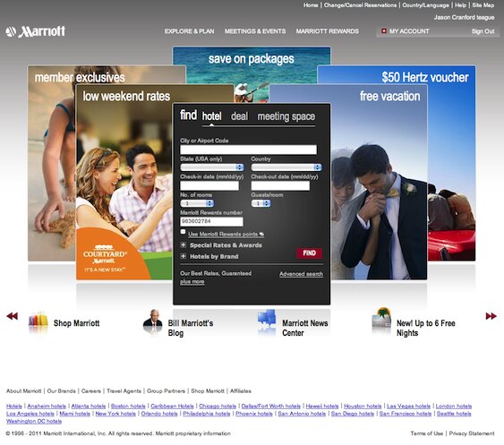Image resolution: width=504 pixels, height=445 pixels.
Task: Click the Home link in header
Action: [x=311, y=5]
